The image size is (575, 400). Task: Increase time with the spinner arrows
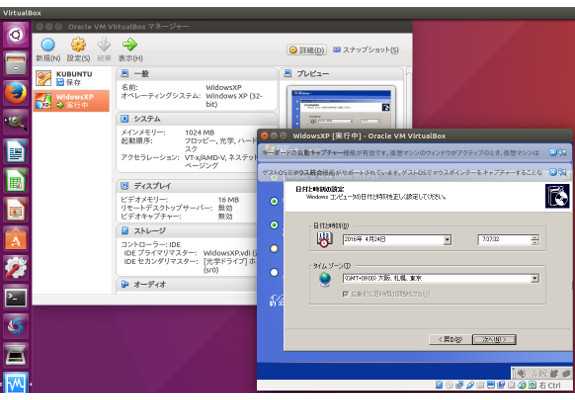click(535, 238)
